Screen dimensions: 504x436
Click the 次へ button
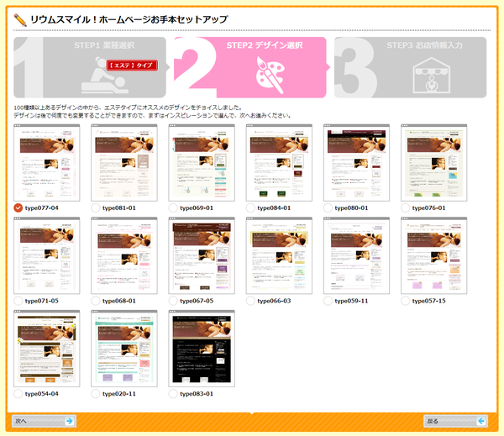(44, 421)
